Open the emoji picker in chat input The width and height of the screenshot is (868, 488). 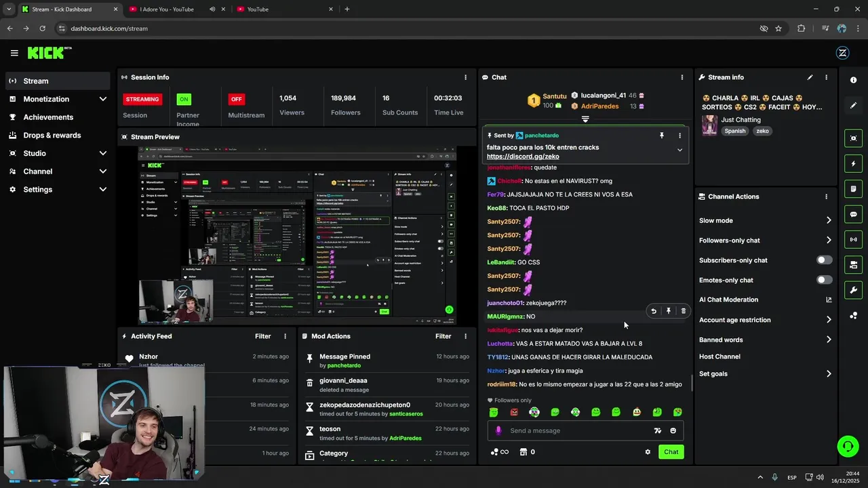(x=673, y=430)
